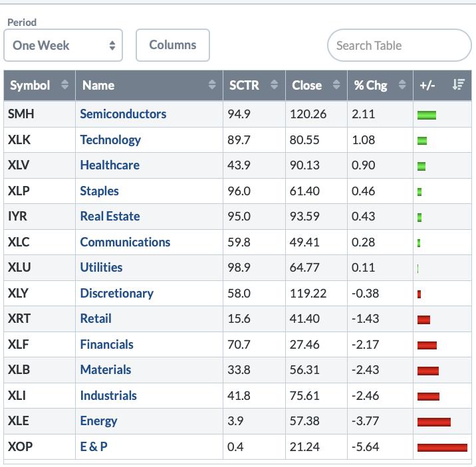This screenshot has width=476, height=467.
Task: Open the E & P link
Action: 94,446
